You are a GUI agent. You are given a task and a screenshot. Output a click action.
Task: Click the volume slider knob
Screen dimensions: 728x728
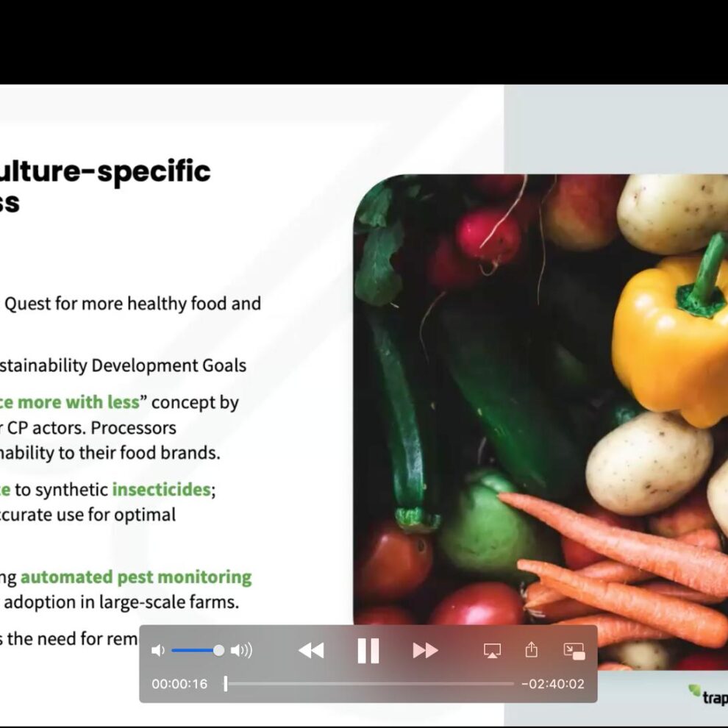[218, 650]
